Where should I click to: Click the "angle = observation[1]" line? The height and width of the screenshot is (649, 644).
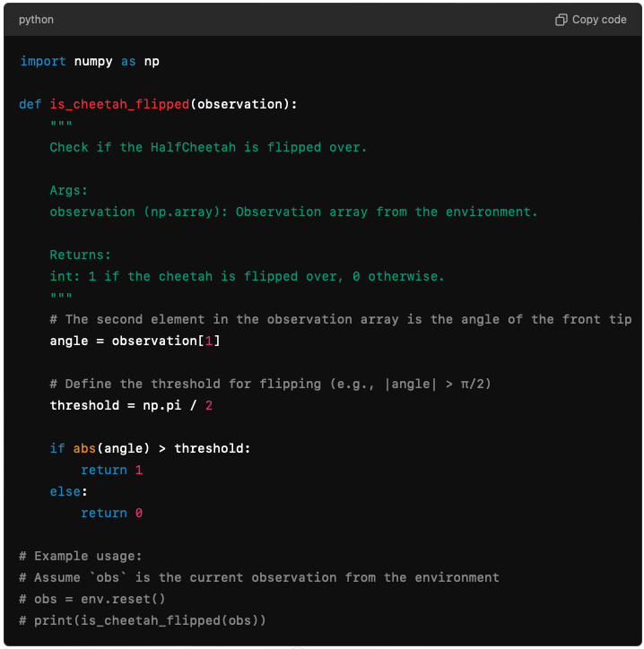135,341
